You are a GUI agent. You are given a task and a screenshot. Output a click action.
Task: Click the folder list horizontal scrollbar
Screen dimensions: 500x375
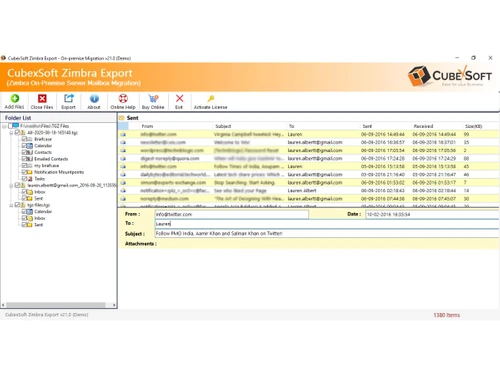click(56, 305)
